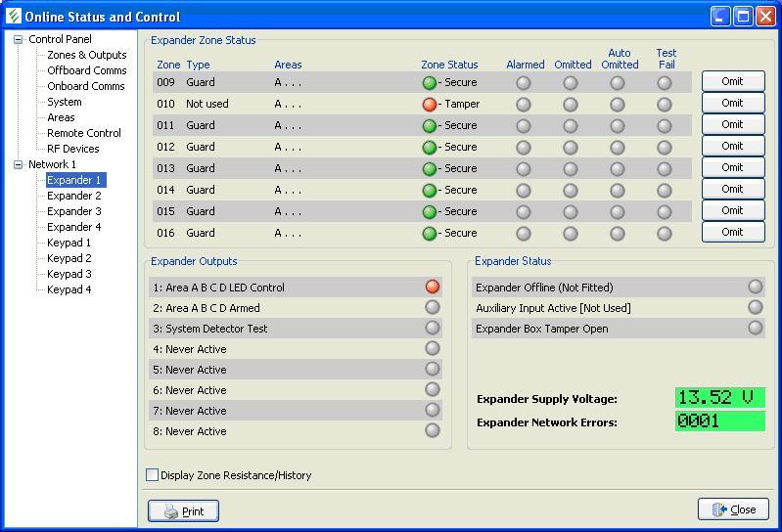Click the Auto Omitted indicator for zone 011
Viewport: 782px width, 532px height.
point(618,126)
